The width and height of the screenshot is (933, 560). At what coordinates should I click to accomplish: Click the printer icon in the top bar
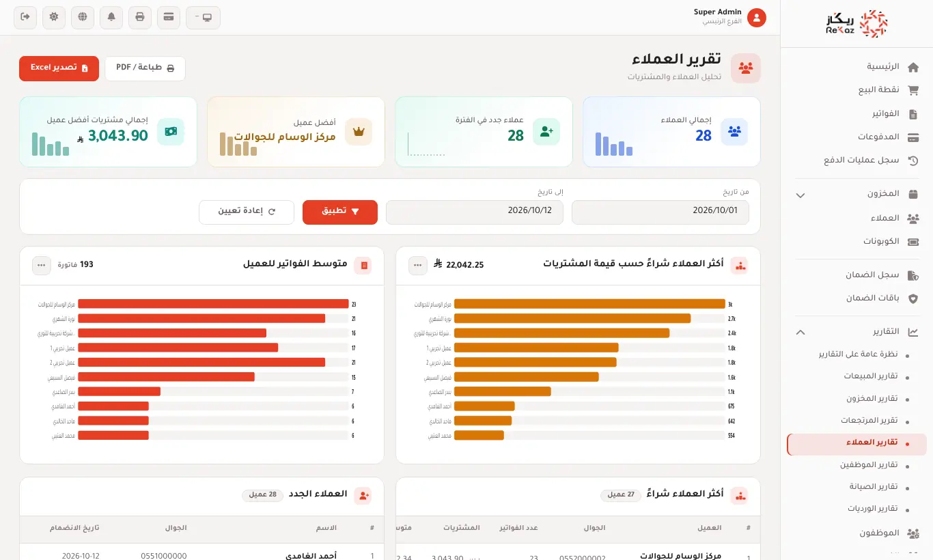pos(140,17)
